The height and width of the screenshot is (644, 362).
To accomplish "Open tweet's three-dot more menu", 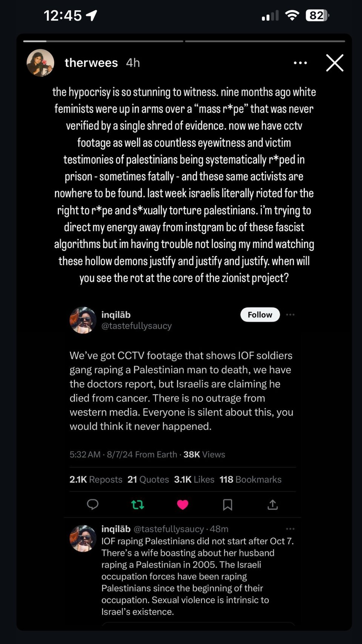I will [290, 314].
